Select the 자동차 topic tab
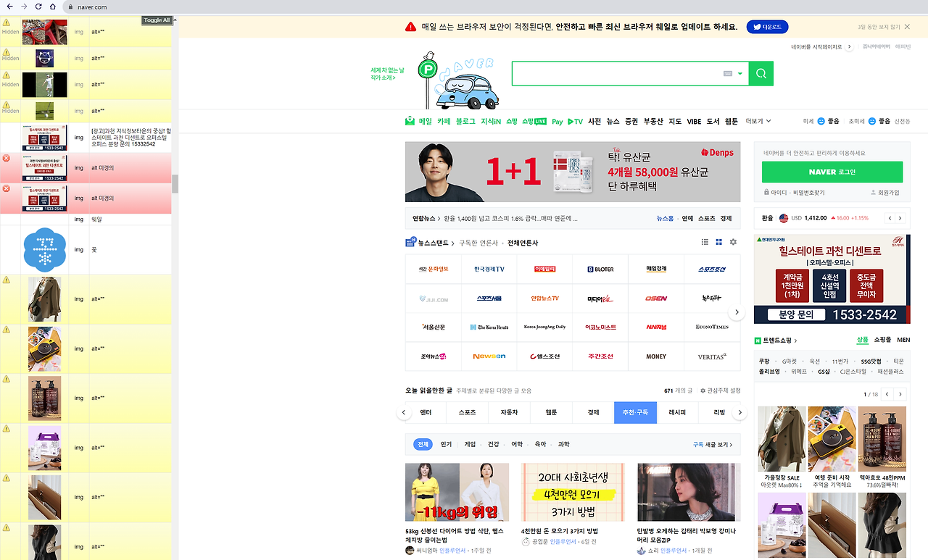The height and width of the screenshot is (560, 928). click(x=509, y=412)
